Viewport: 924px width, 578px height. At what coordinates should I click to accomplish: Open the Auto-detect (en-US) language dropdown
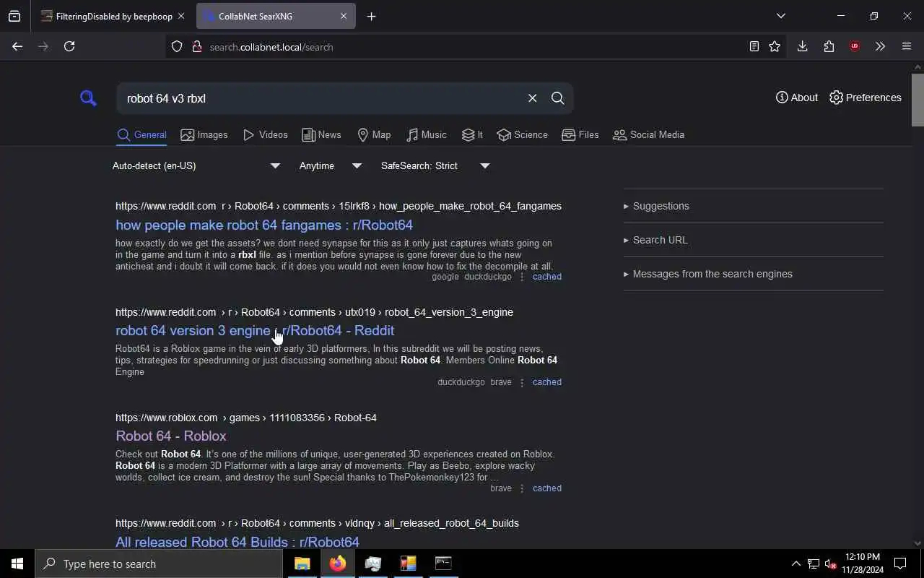196,165
